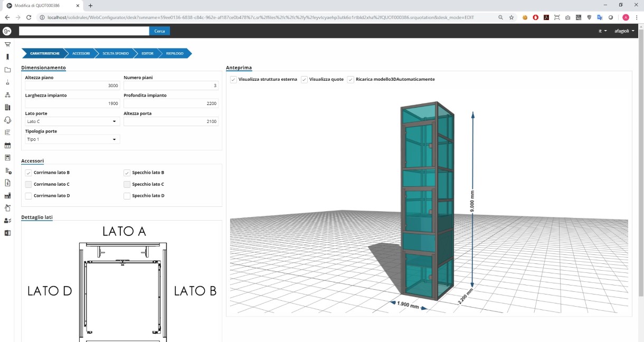Click the browser address bar URL

[x=261, y=17]
